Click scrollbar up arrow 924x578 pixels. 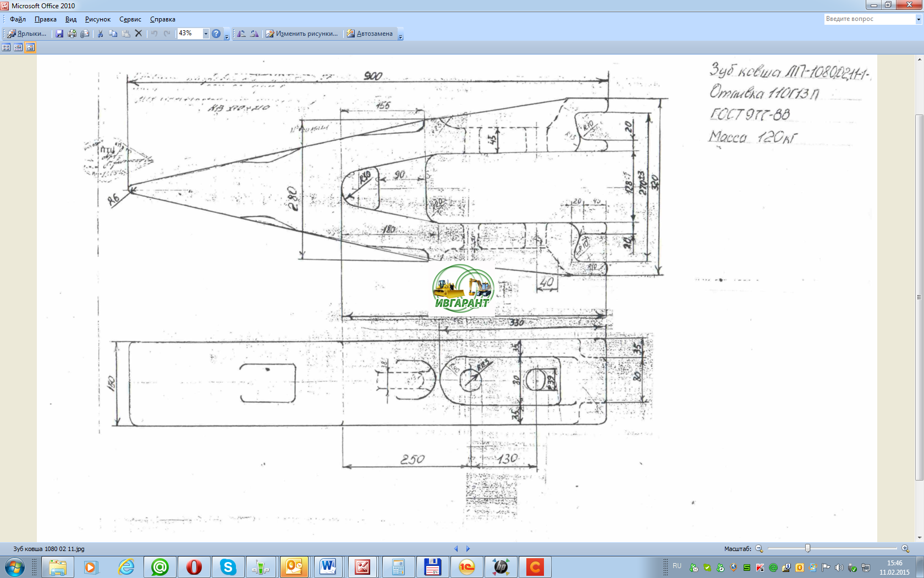pos(919,59)
